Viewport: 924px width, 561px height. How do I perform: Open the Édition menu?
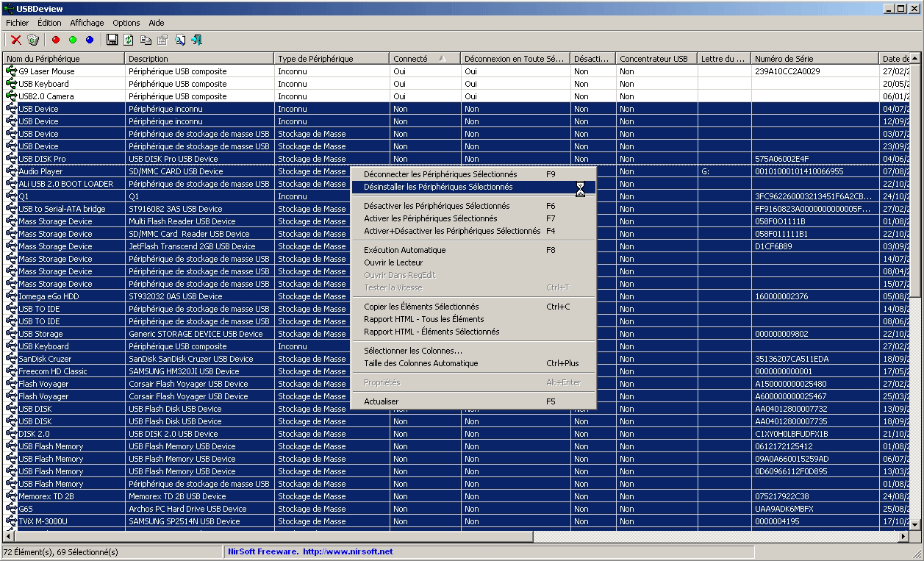pos(49,23)
